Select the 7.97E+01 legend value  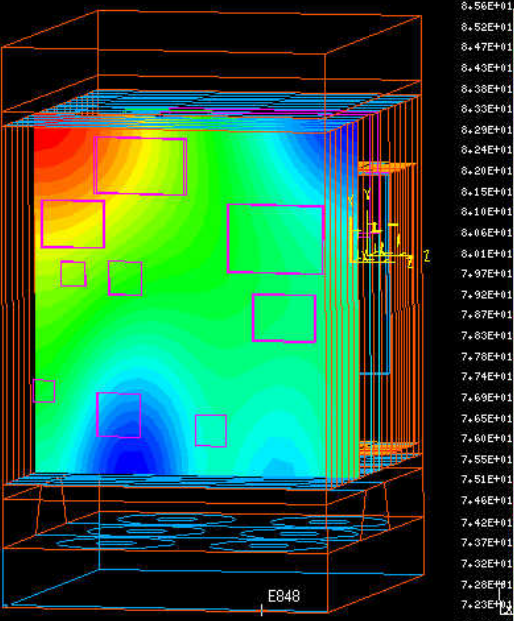[487, 274]
